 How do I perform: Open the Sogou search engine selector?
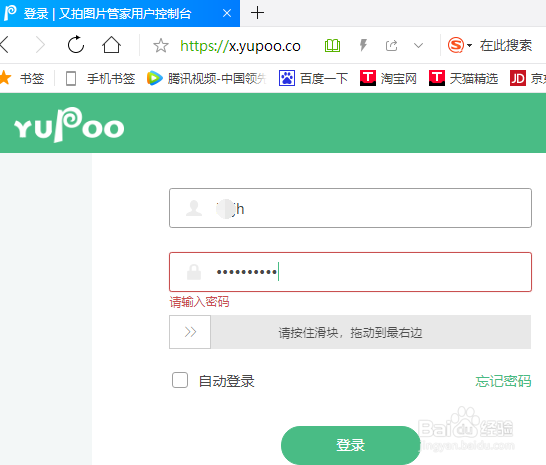point(459,45)
